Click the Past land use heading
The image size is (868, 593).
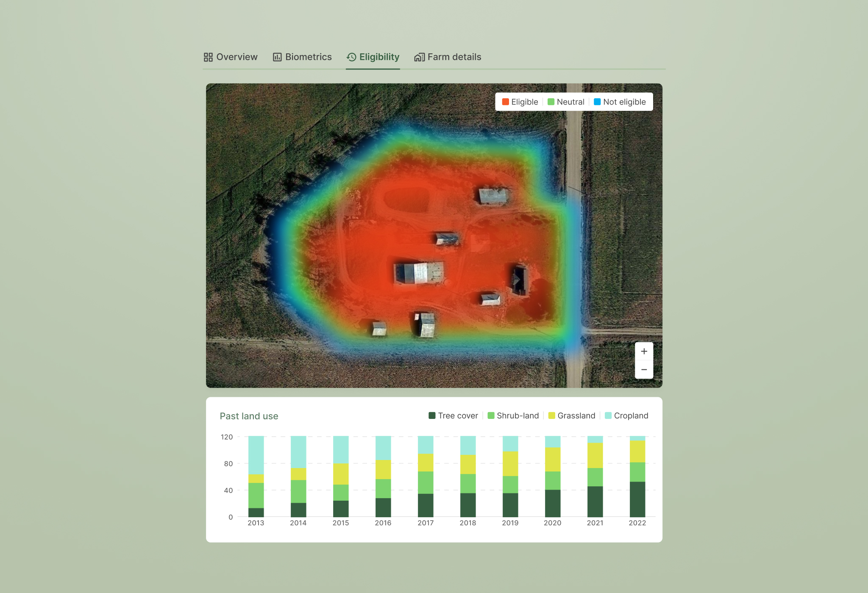(x=249, y=416)
